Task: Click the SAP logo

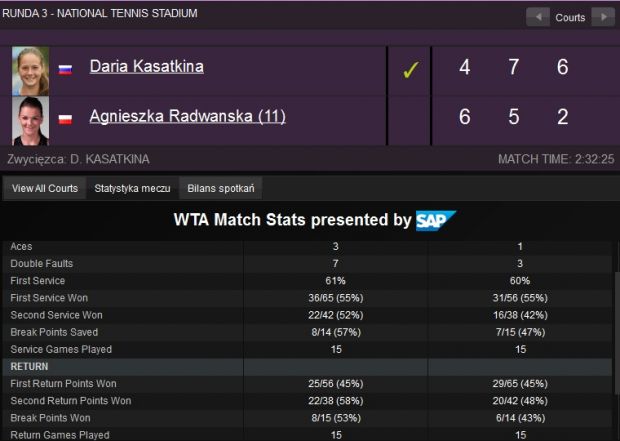Action: pyautogui.click(x=436, y=220)
